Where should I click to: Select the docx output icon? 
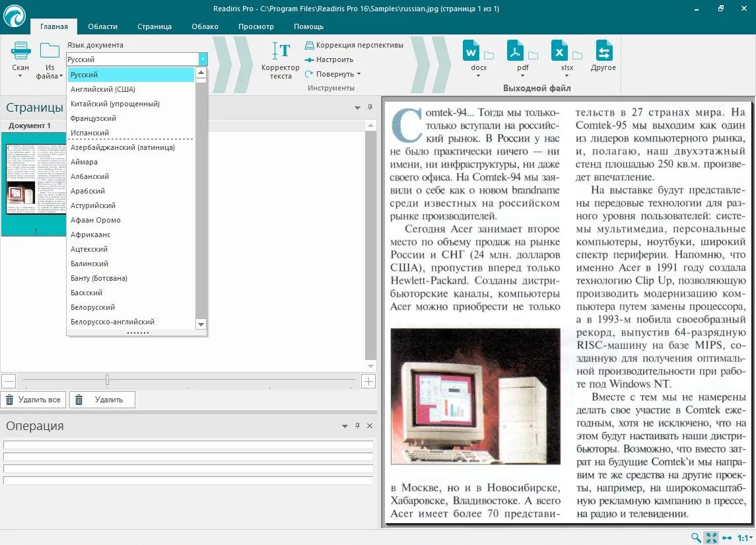point(471,51)
